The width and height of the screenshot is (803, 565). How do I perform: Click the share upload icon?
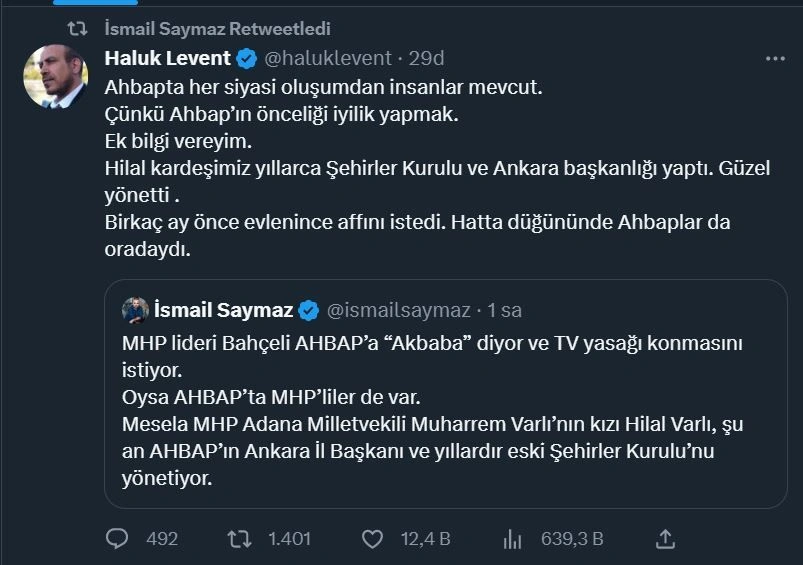[x=664, y=539]
